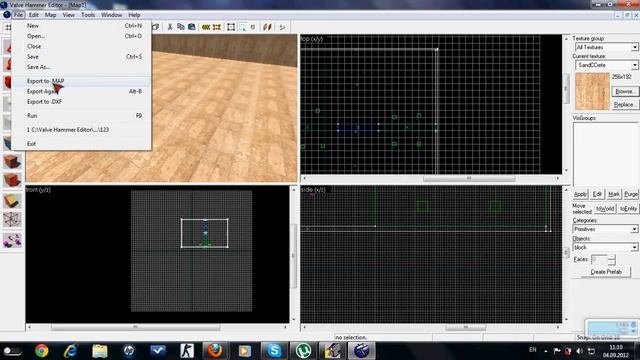Click the texture Browse... button
Image resolution: width=640 pixels, height=360 pixels.
(x=624, y=91)
